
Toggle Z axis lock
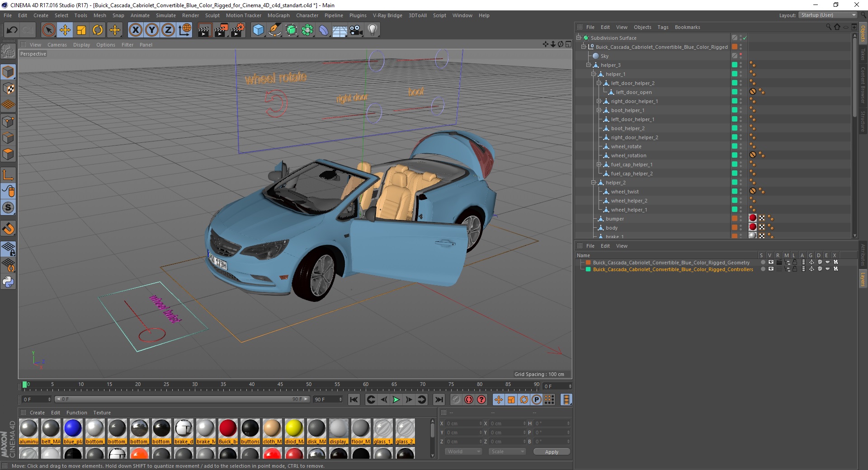(168, 30)
